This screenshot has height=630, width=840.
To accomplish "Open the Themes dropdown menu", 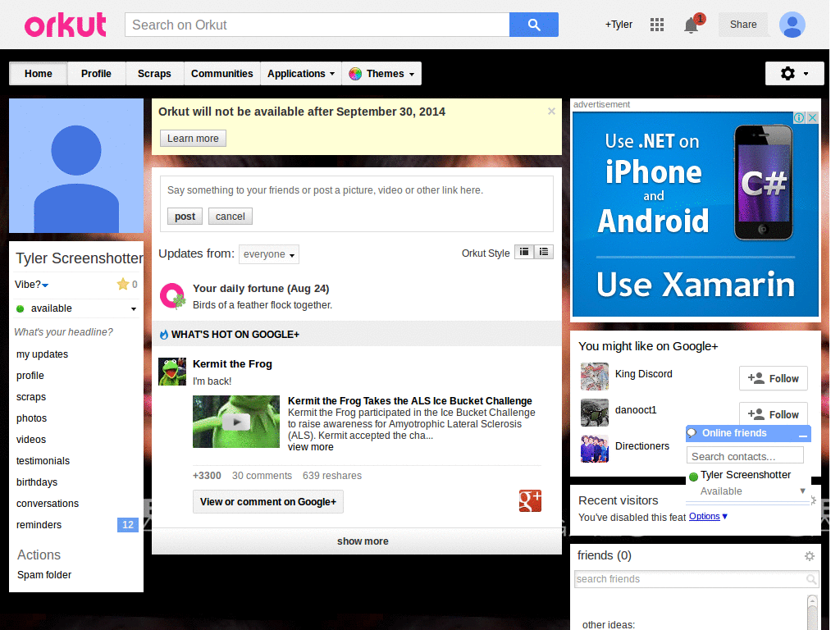I will pyautogui.click(x=381, y=73).
